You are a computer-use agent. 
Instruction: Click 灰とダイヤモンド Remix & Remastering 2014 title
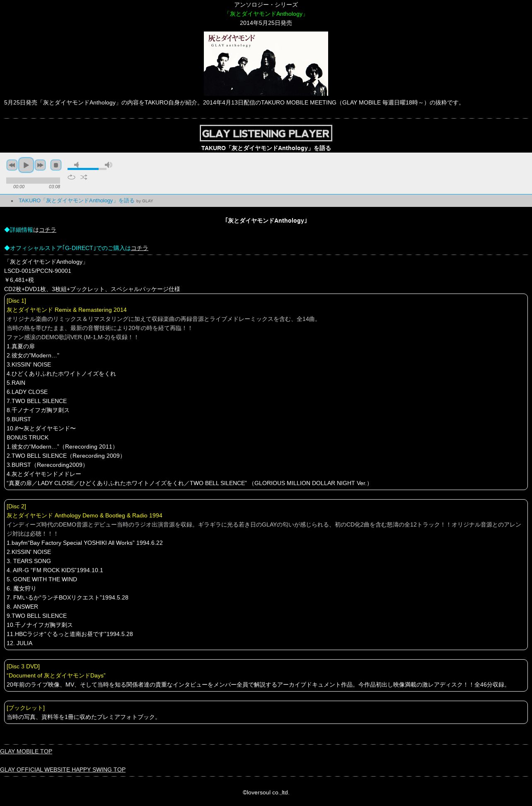67,310
